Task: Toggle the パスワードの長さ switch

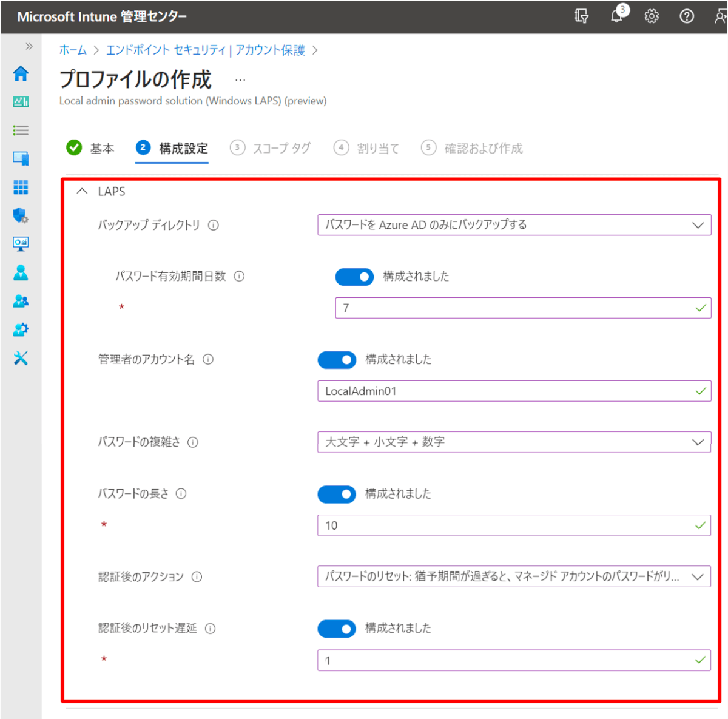Action: coord(337,494)
